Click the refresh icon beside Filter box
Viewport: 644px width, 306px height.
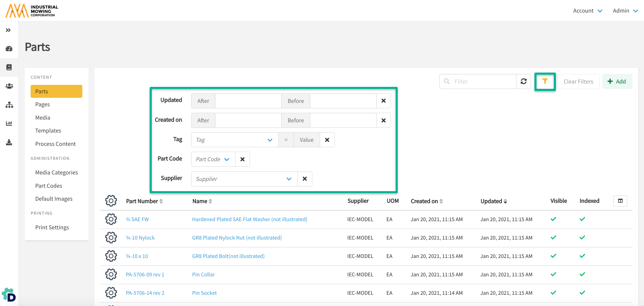[x=524, y=81]
